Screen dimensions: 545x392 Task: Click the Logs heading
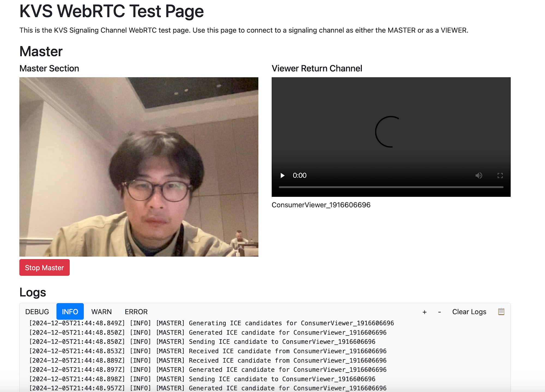33,293
